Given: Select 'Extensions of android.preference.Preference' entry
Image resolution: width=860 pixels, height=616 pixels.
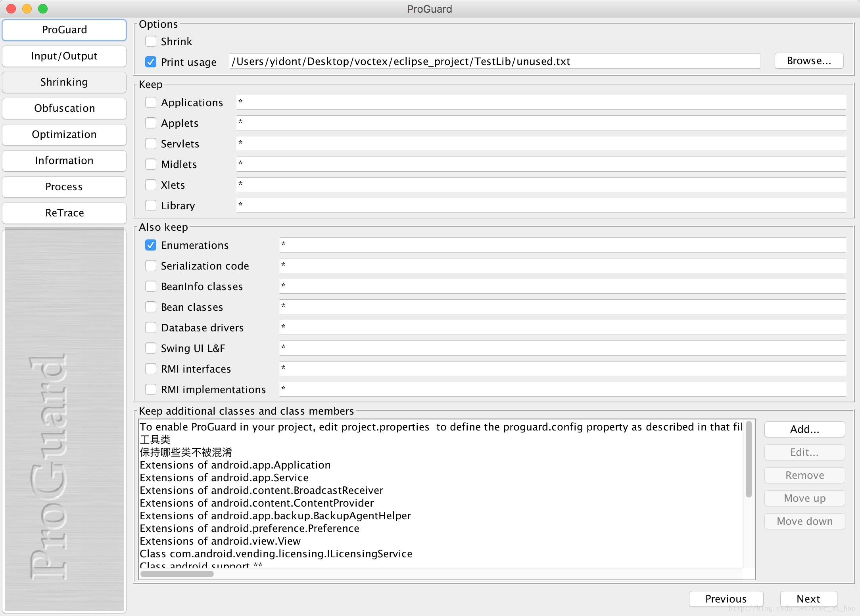Looking at the screenshot, I should click(441, 528).
